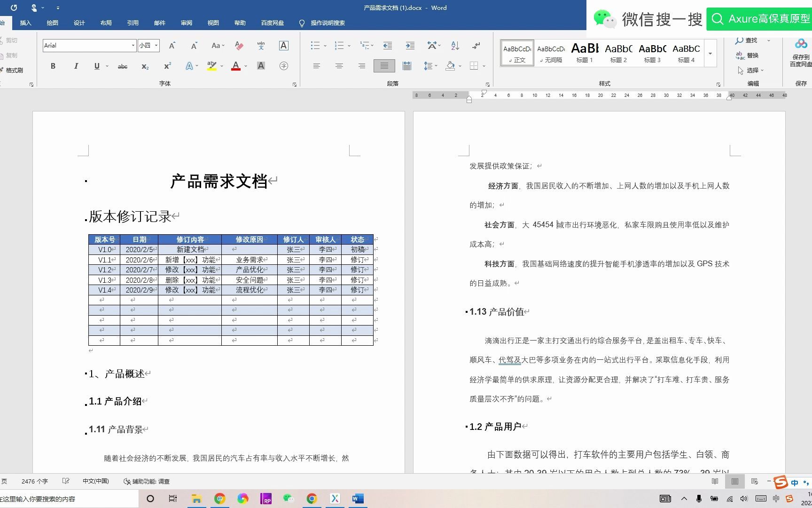
Task: Open Windows Task View
Action: click(173, 499)
